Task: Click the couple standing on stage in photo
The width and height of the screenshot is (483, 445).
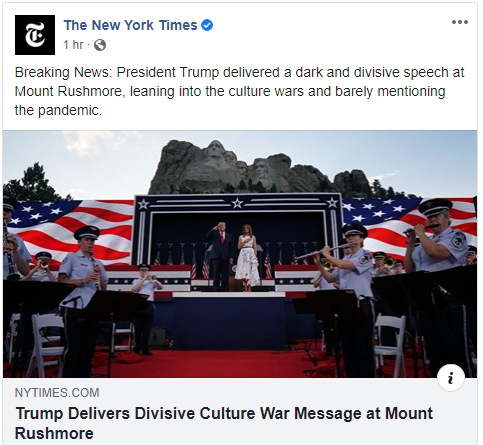Action: (x=233, y=256)
